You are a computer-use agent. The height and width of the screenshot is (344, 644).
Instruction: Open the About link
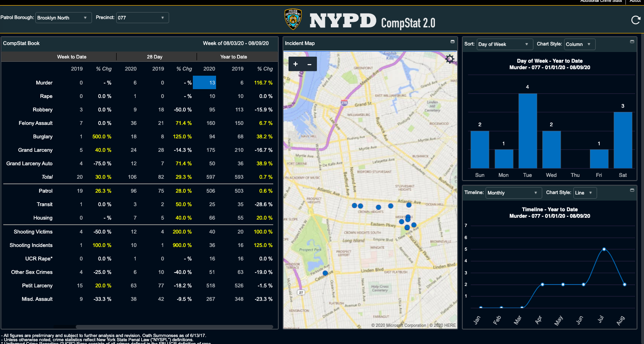point(635,1)
